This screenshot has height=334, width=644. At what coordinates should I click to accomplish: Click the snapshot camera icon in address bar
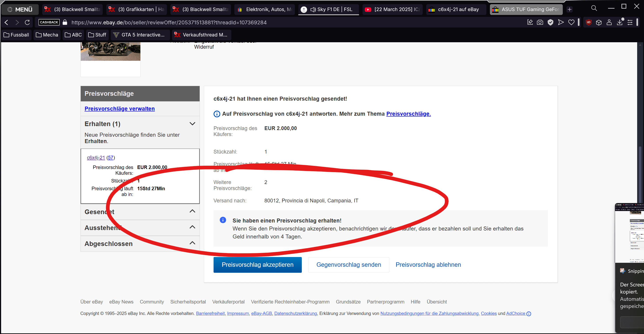point(540,23)
